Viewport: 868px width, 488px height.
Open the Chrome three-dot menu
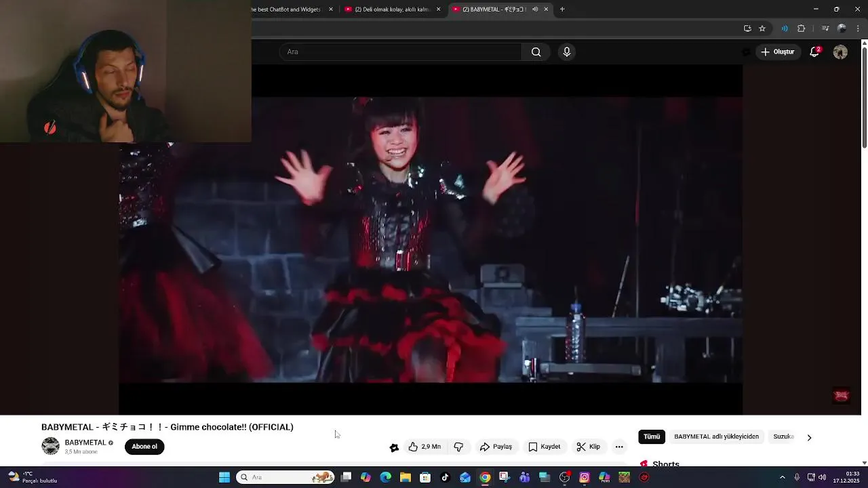point(859,28)
